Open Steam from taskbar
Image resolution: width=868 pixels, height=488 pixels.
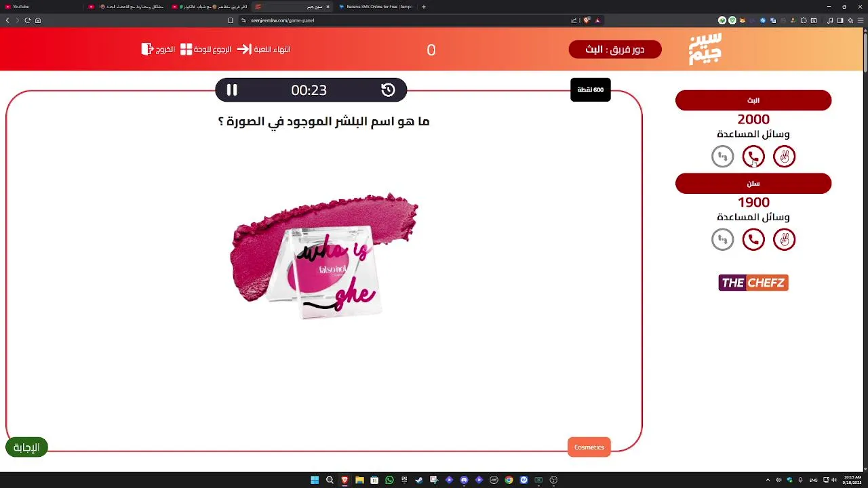419,480
